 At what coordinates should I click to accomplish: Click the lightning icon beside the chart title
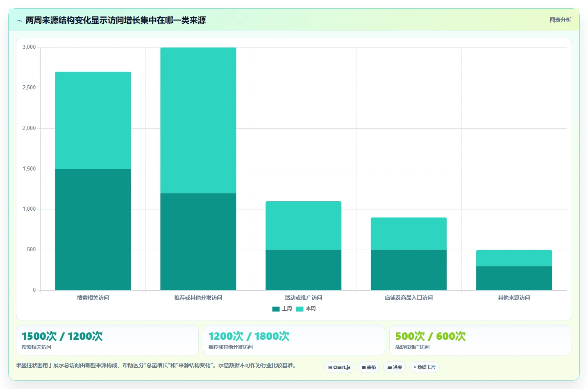coord(19,20)
